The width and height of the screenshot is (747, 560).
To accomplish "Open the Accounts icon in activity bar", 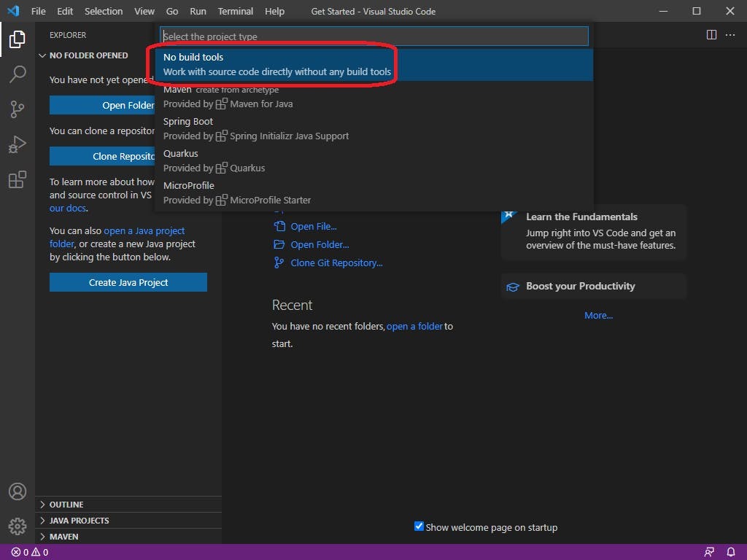I will click(x=18, y=491).
